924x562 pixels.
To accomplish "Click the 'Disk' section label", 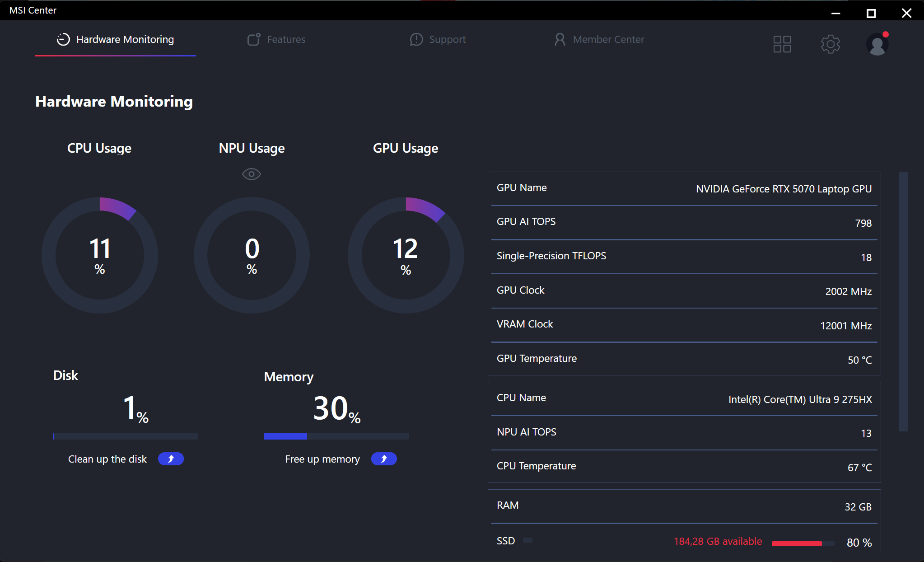I will (65, 375).
